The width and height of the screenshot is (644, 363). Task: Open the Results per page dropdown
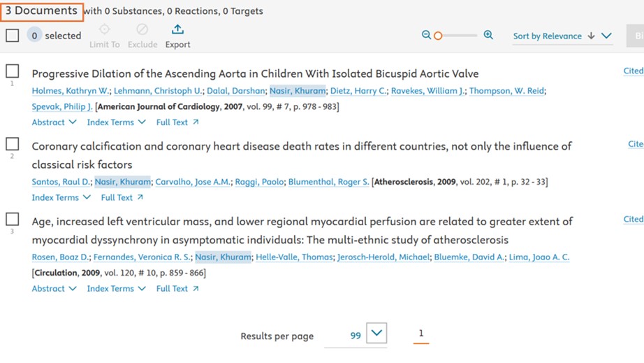click(x=376, y=334)
